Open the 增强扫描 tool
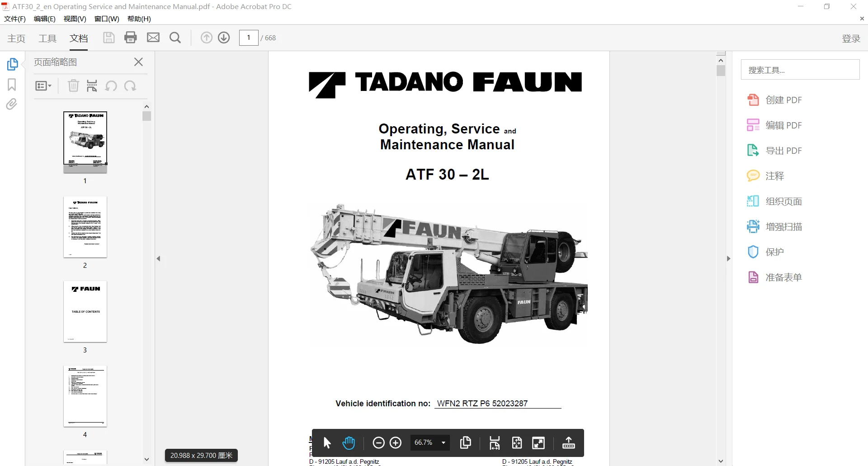 [774, 227]
